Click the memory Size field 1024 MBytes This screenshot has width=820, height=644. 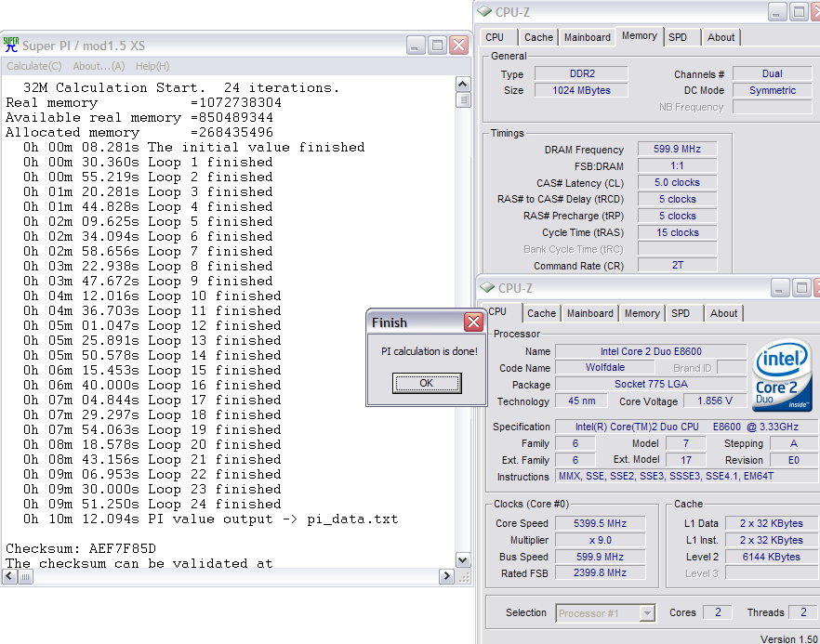582,90
